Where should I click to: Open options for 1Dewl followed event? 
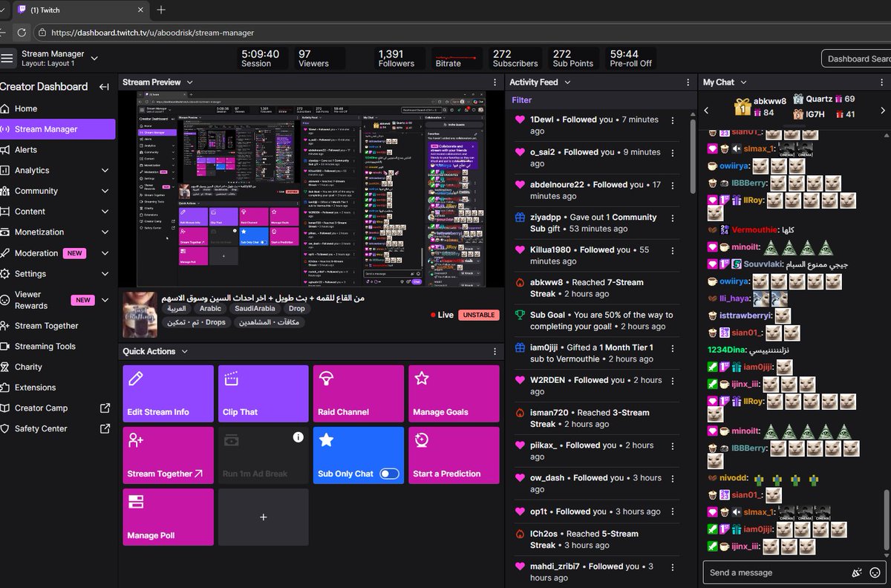[x=673, y=120]
